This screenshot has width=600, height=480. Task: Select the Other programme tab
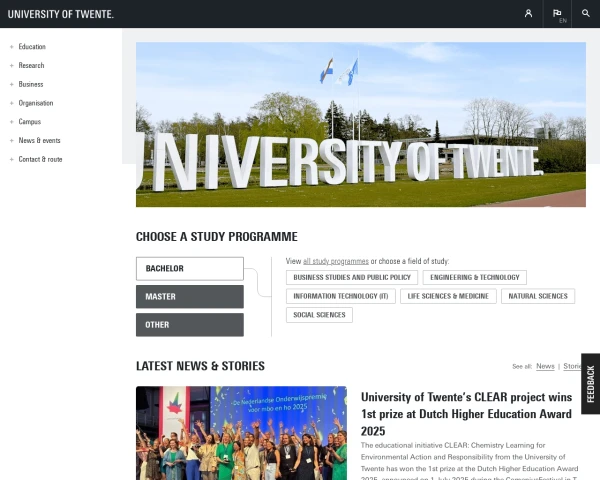(x=190, y=325)
